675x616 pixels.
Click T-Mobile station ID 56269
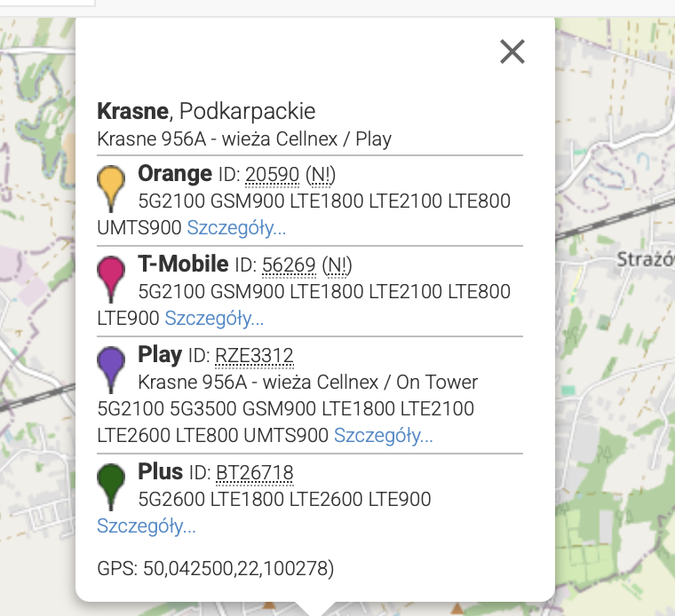(289, 265)
